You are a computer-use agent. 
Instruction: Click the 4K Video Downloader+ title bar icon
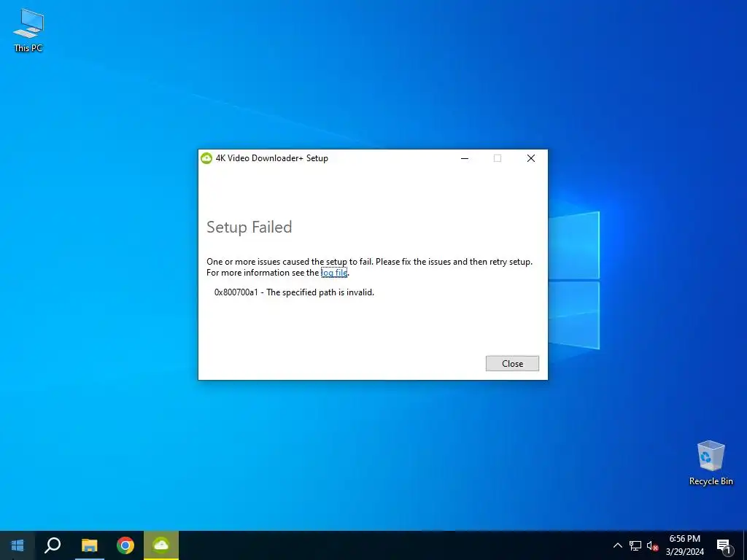(206, 158)
